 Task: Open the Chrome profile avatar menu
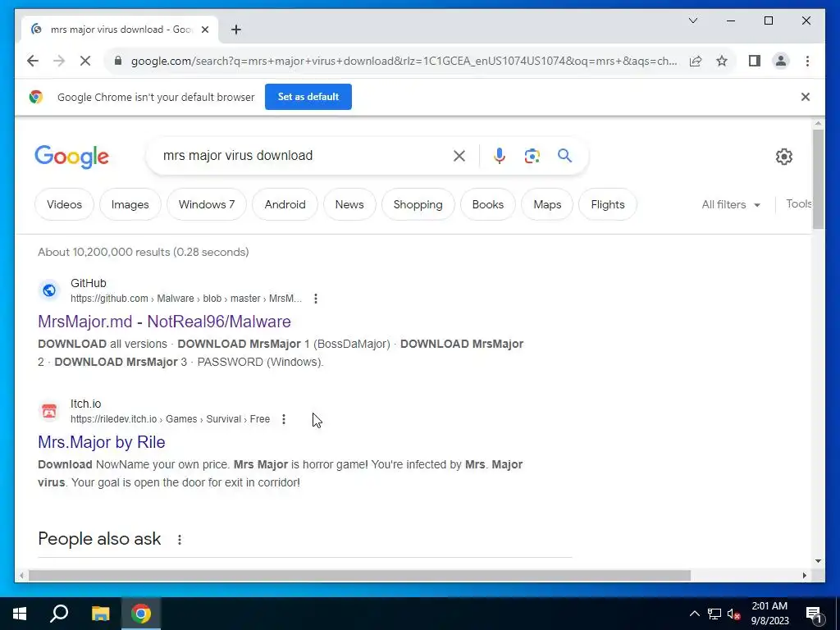(x=781, y=61)
